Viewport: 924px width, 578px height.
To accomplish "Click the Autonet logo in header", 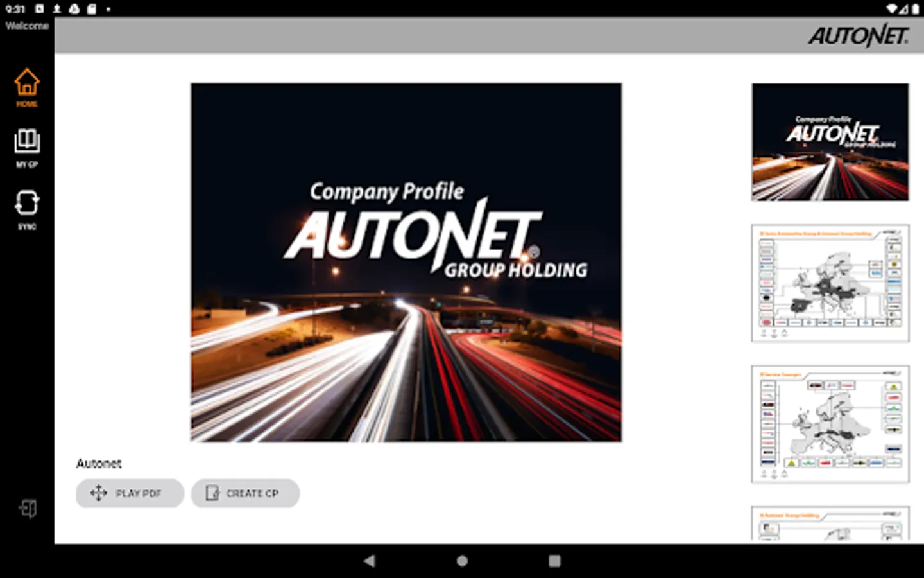I will [x=859, y=35].
